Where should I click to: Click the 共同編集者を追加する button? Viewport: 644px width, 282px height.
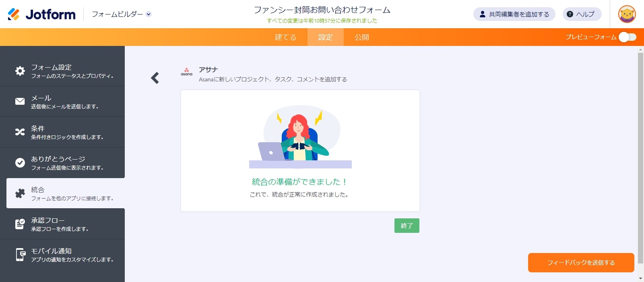click(514, 14)
